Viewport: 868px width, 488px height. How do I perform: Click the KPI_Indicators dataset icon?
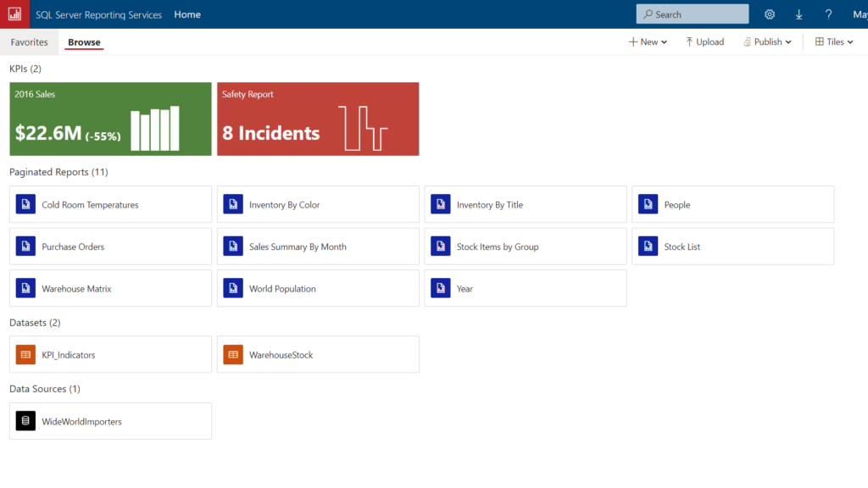coord(25,355)
